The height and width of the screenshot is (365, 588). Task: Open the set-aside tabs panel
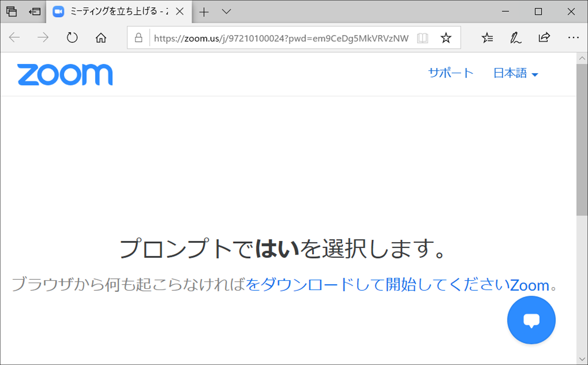pos(11,11)
